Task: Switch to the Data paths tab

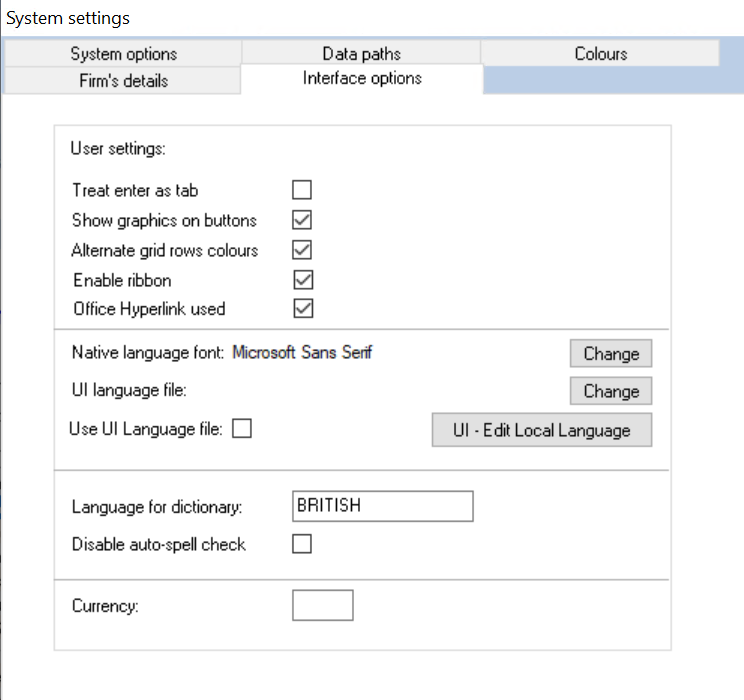Action: pyautogui.click(x=361, y=54)
